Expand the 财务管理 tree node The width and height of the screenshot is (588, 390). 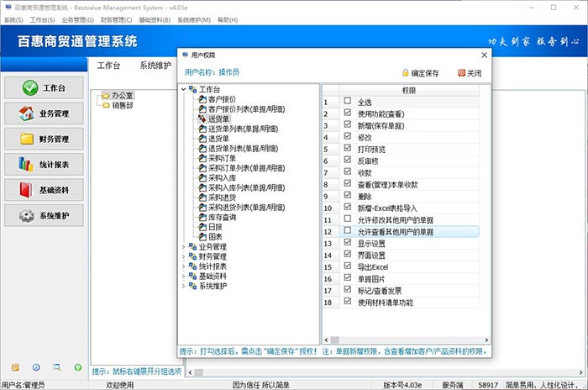tap(183, 256)
